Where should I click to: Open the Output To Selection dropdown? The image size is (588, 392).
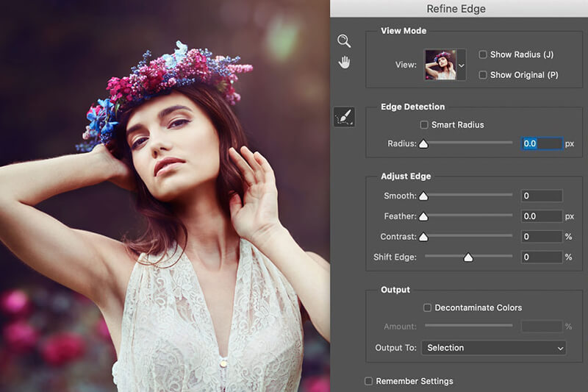click(x=493, y=348)
